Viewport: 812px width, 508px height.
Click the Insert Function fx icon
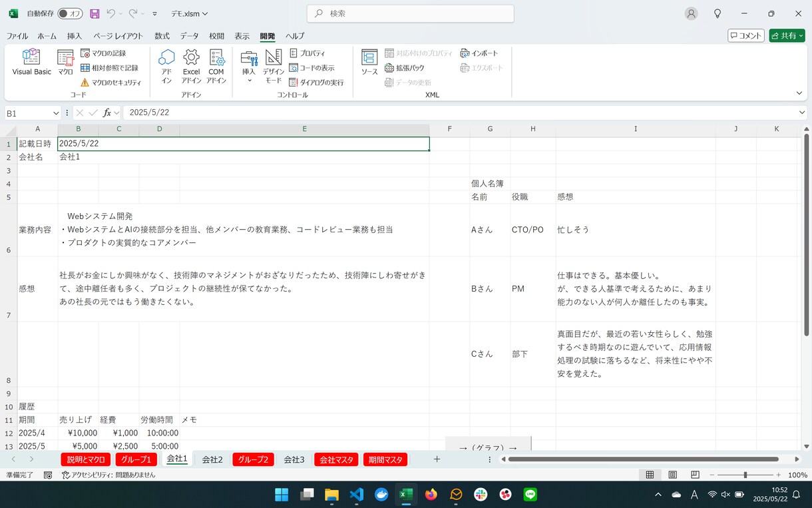(x=107, y=113)
